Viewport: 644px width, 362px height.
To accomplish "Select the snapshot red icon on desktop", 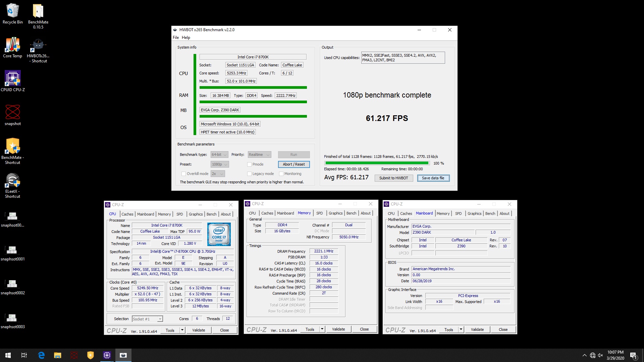I will click(x=13, y=115).
